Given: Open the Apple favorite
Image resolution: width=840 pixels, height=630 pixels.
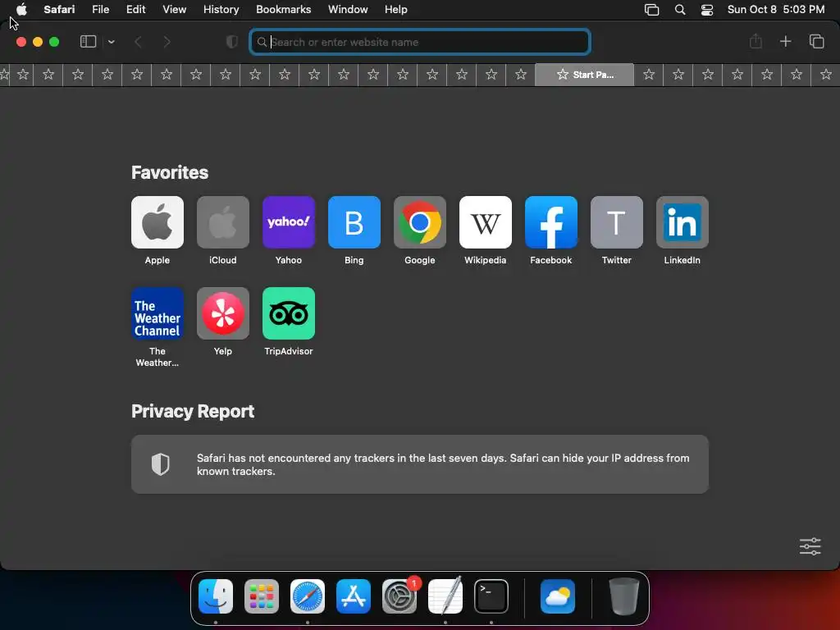Looking at the screenshot, I should tap(157, 222).
